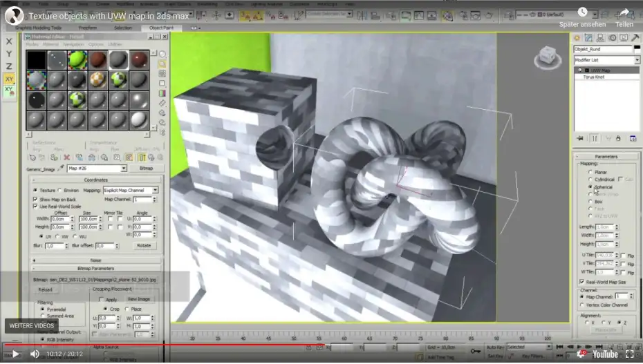Mute the video with the speaker icon
Screen dimensions: 643x364
pyautogui.click(x=35, y=354)
